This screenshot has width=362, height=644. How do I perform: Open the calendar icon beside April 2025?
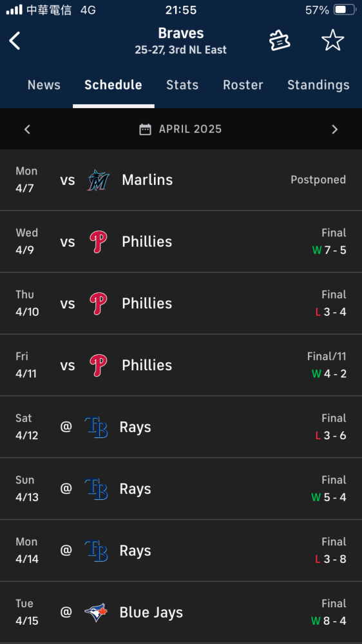145,129
